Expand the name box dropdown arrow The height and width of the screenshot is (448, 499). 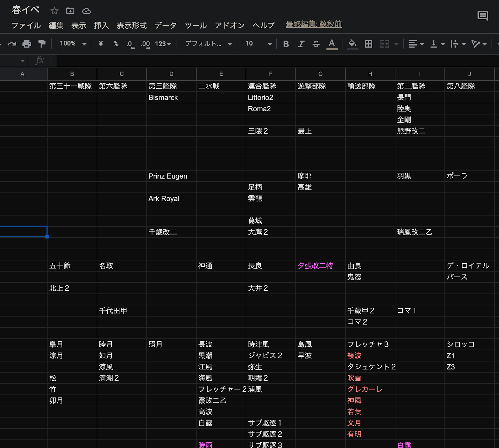pyautogui.click(x=22, y=61)
